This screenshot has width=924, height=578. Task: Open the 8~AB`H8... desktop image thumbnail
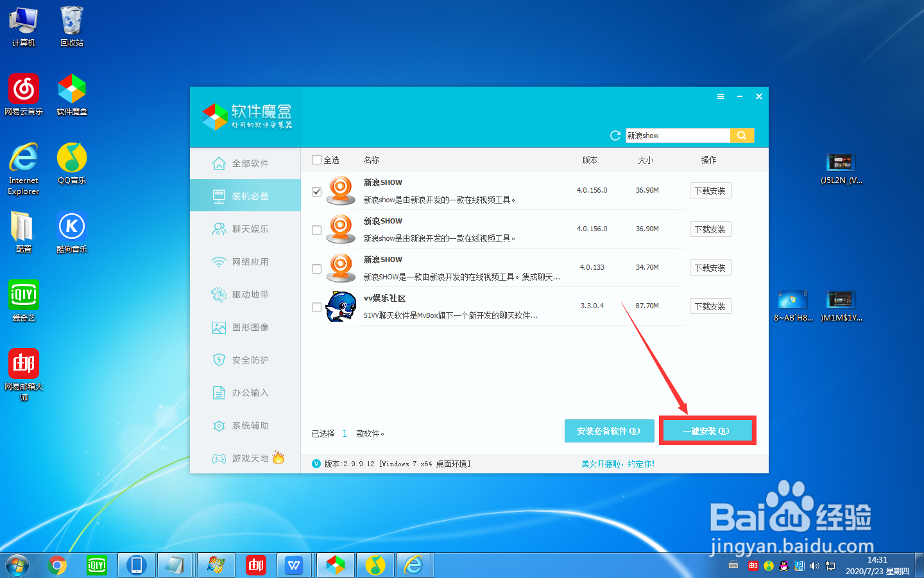(793, 306)
